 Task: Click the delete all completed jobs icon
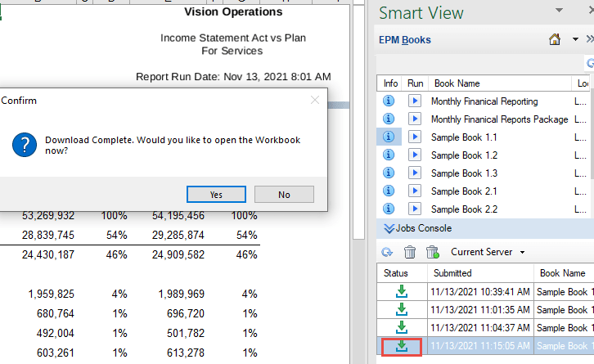tap(433, 252)
